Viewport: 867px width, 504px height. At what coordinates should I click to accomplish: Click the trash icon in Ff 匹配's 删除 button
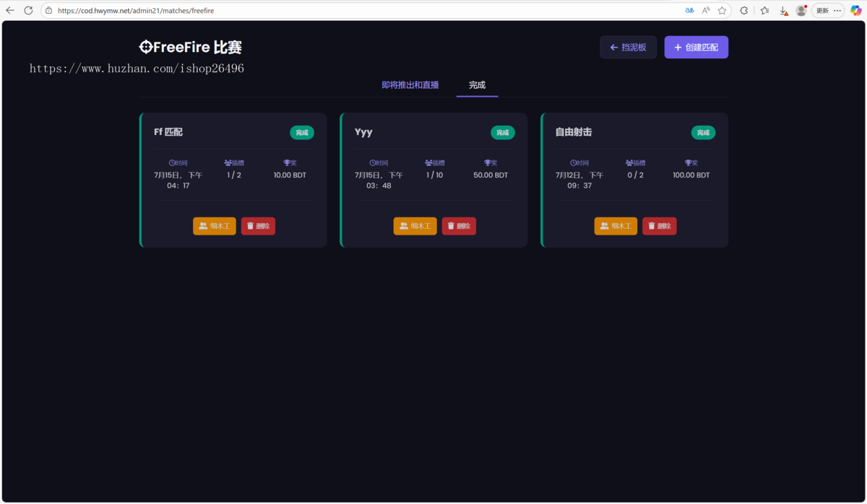(x=251, y=225)
